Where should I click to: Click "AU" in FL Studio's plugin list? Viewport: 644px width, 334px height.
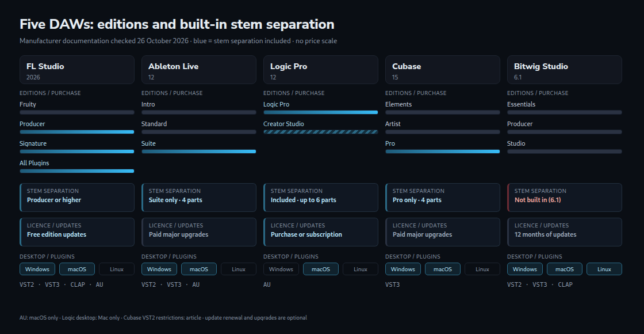[x=99, y=284]
